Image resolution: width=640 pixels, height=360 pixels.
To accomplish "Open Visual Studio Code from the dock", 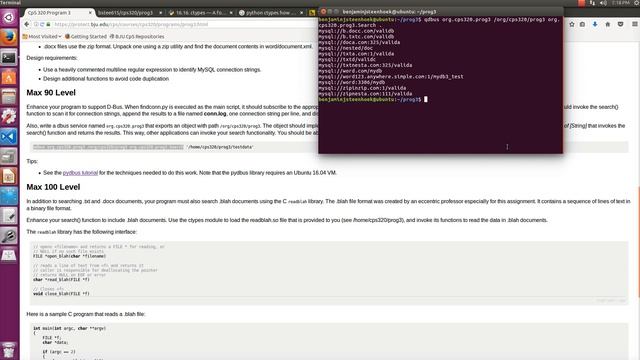I will pos(9,137).
